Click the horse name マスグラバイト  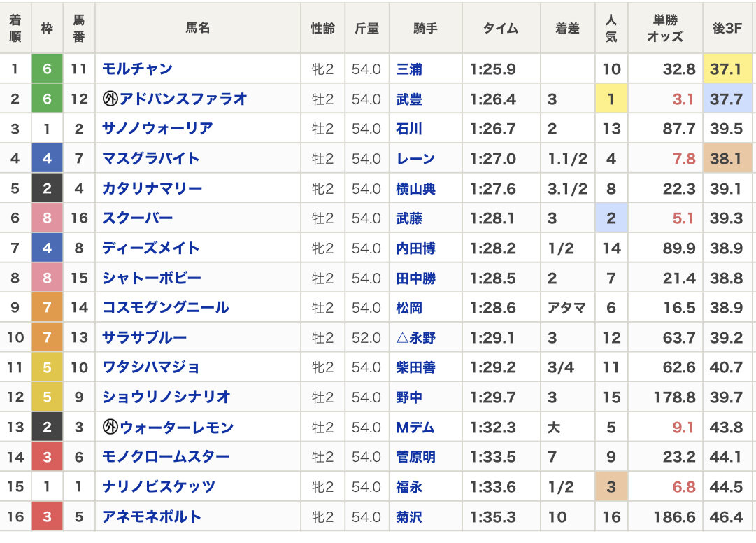point(151,159)
